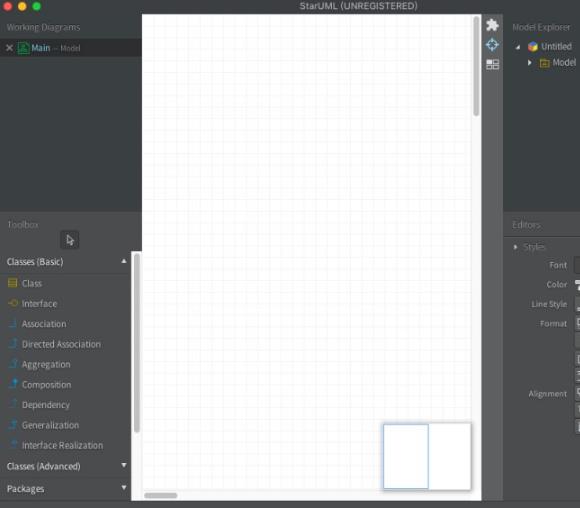
Task: Click the Composition label in toolbox
Action: (47, 385)
